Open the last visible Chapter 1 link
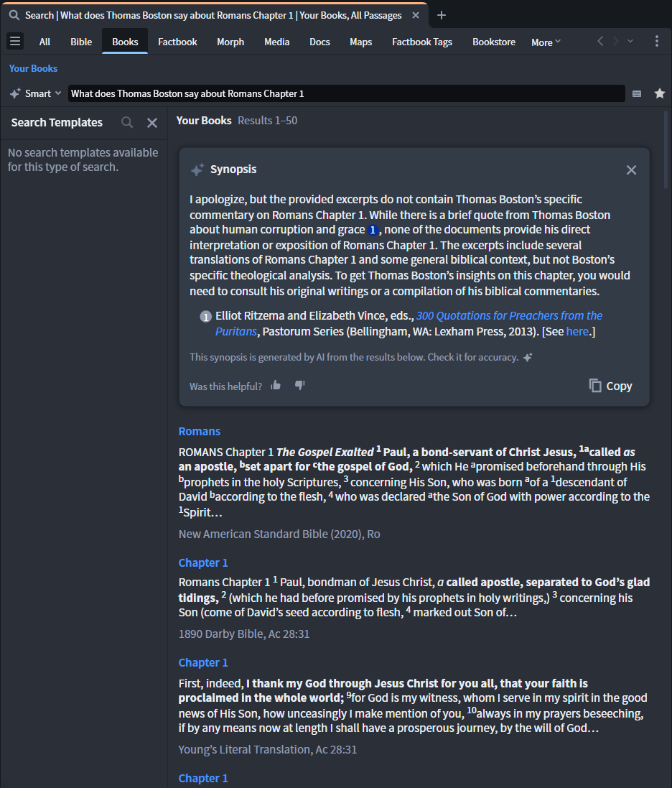The image size is (672, 788). [203, 778]
